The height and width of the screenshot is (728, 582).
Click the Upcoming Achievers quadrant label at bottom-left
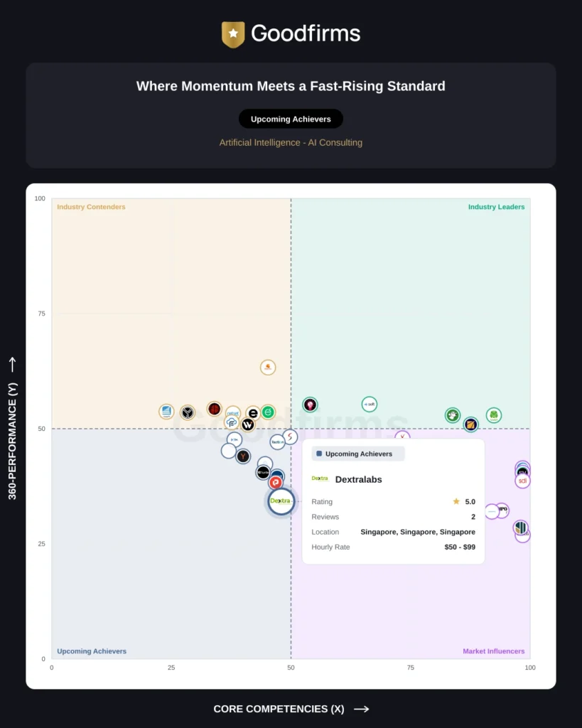coord(92,651)
